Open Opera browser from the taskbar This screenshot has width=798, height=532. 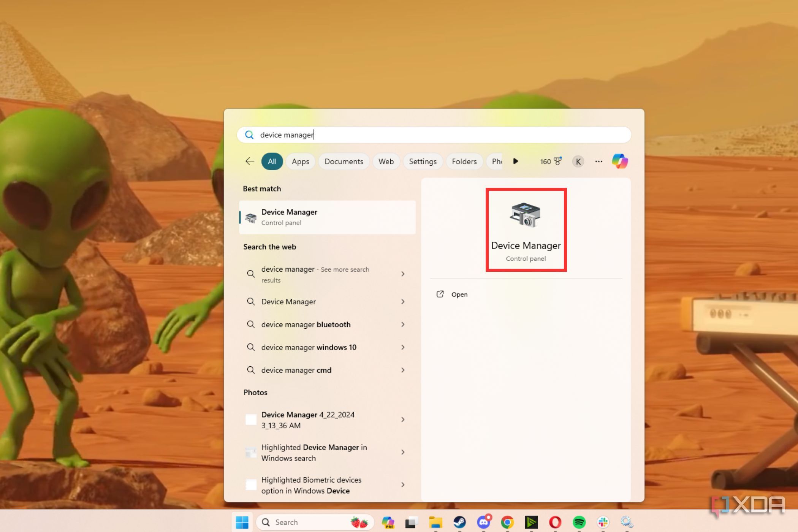pos(555,522)
